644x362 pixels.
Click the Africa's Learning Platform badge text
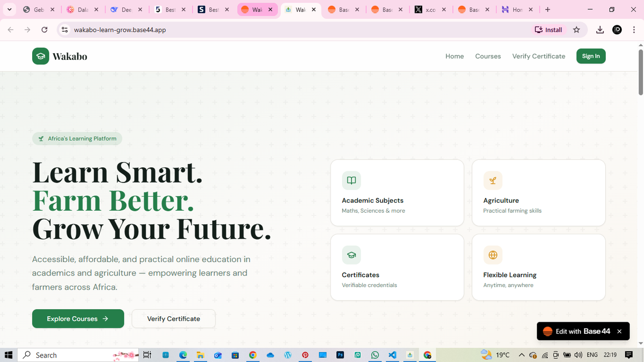tap(82, 139)
